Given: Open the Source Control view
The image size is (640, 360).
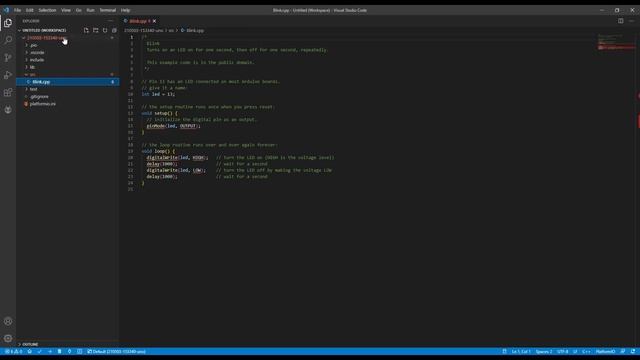Looking at the screenshot, I should [8, 58].
